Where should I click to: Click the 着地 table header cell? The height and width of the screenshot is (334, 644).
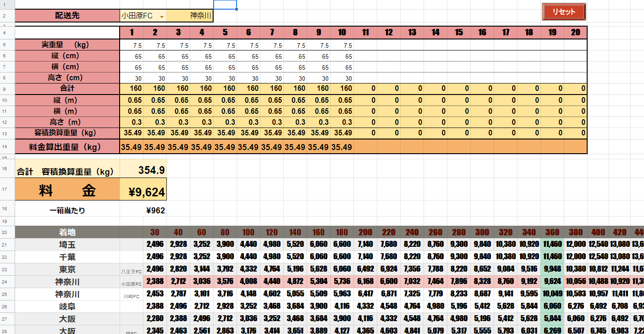pos(67,232)
